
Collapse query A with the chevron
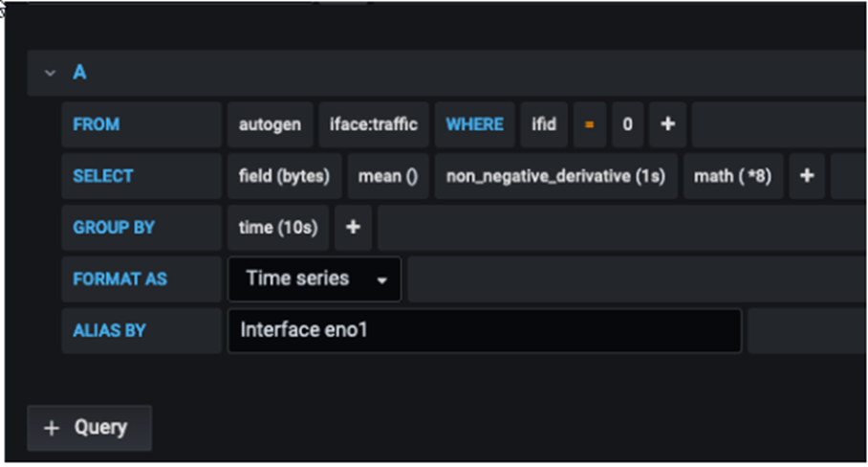[50, 73]
